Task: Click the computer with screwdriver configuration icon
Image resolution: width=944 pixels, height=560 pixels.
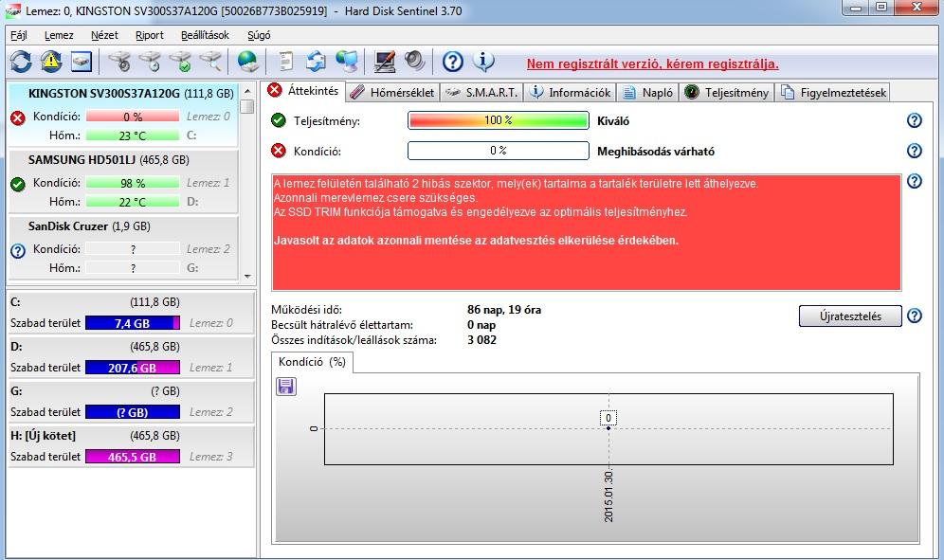Action: click(385, 62)
